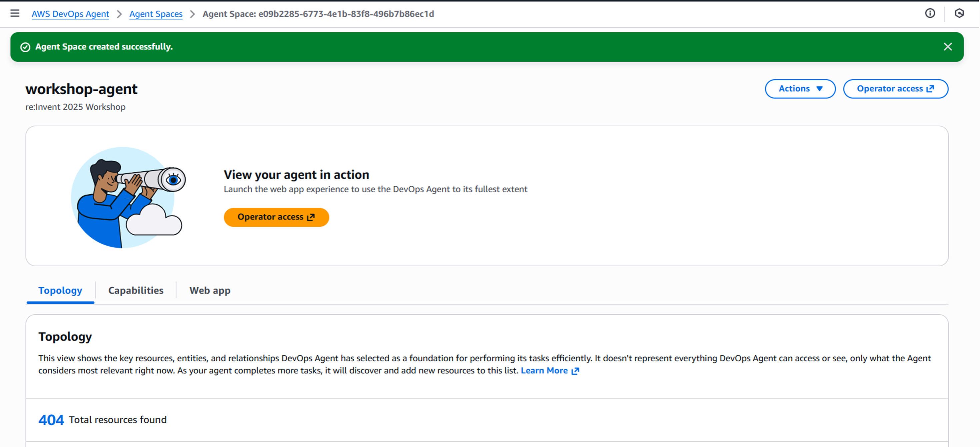Switch to the Topology tab
This screenshot has height=447, width=980.
point(60,290)
